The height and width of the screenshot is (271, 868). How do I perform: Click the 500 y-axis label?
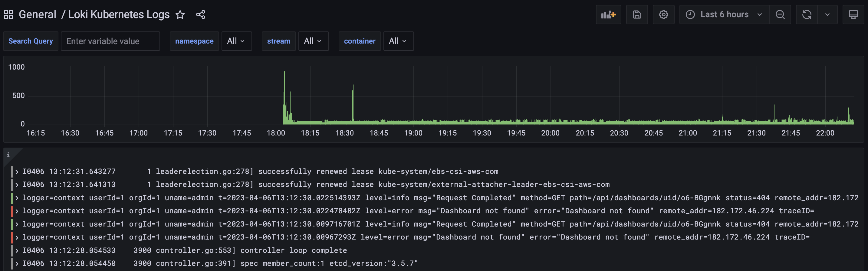[x=18, y=96]
